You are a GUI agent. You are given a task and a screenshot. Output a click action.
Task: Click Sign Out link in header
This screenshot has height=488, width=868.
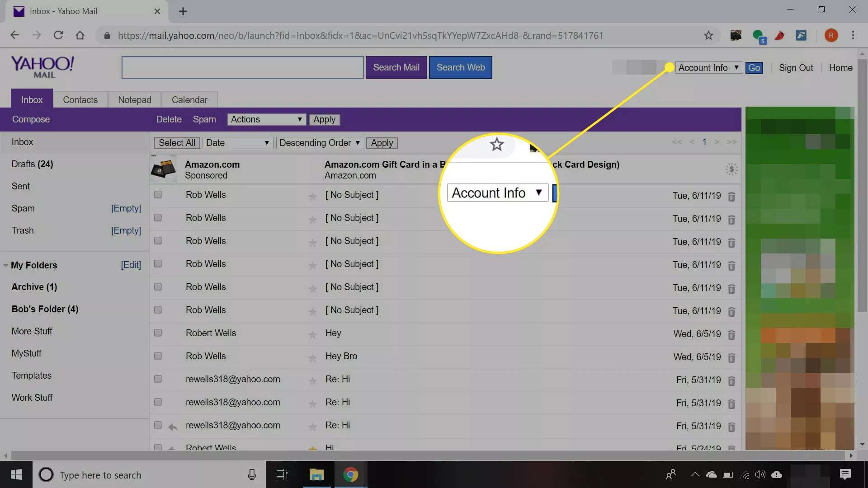click(x=796, y=67)
